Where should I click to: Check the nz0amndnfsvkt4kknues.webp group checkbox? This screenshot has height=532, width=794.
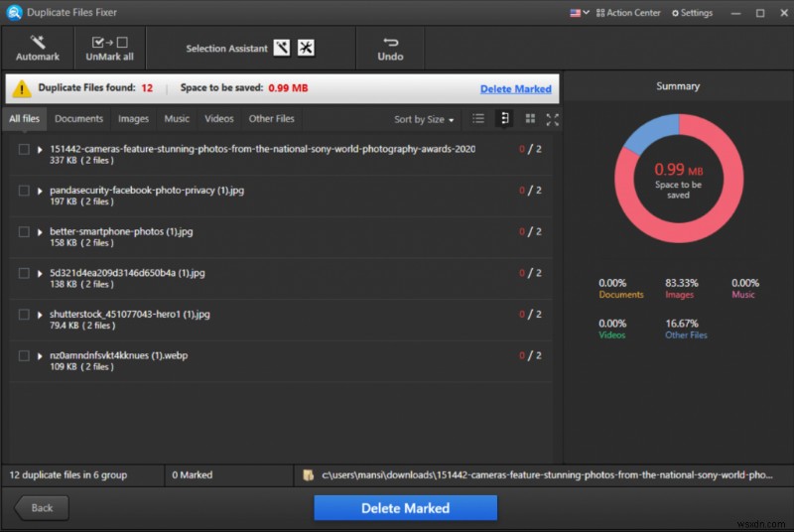[24, 356]
